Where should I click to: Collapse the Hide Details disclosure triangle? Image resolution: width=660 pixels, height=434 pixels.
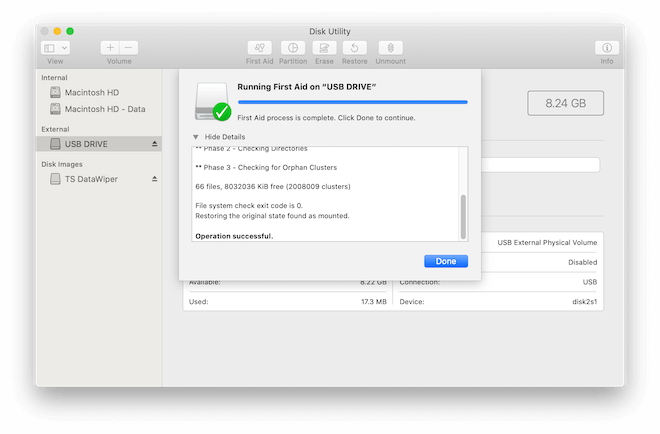pyautogui.click(x=196, y=137)
